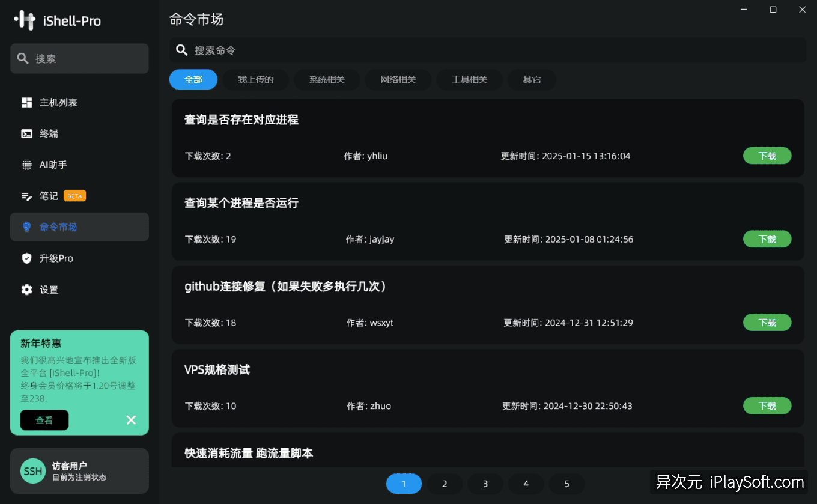Download the VPS规格测试 command

767,405
